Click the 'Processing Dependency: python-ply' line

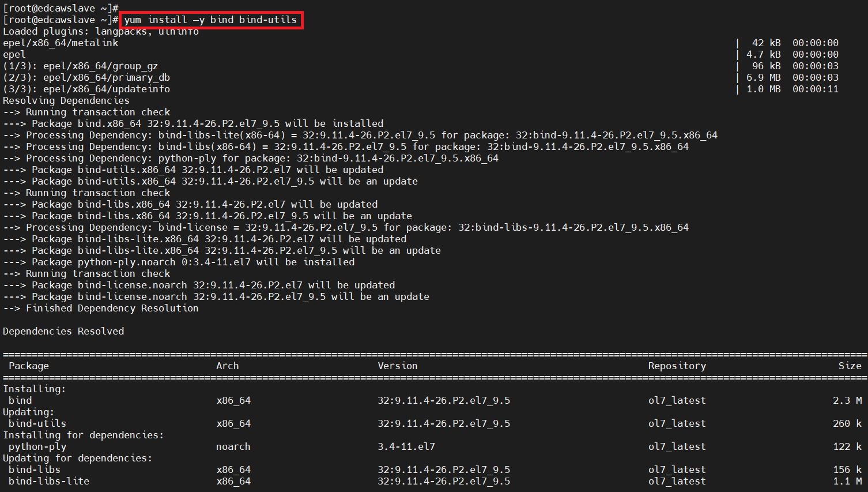pos(251,158)
